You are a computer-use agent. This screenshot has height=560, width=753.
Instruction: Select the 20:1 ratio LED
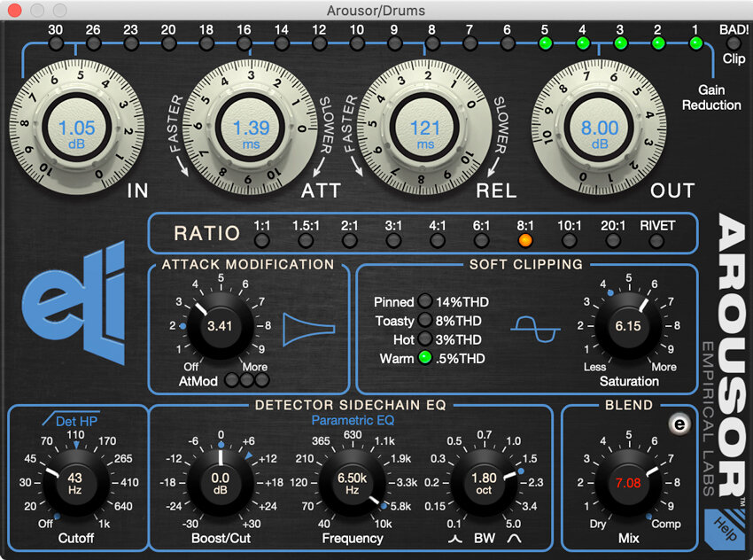pyautogui.click(x=613, y=241)
